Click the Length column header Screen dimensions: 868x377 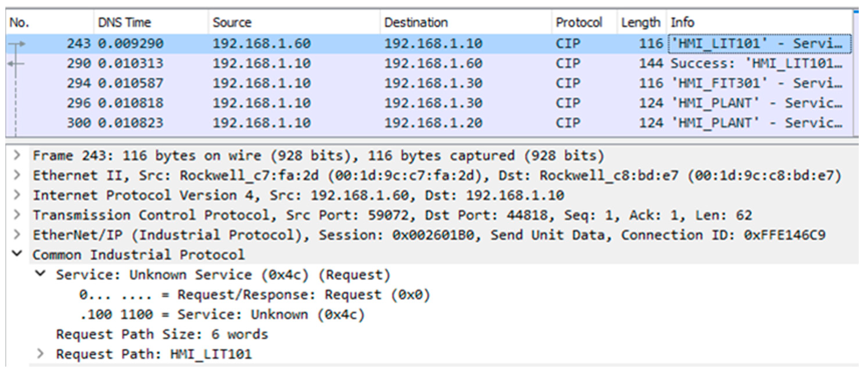[640, 23]
